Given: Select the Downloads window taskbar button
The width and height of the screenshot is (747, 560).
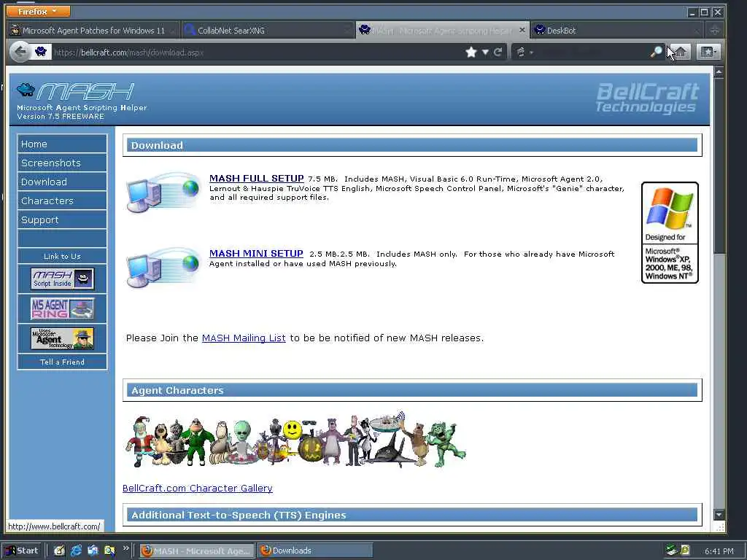Looking at the screenshot, I should [315, 551].
